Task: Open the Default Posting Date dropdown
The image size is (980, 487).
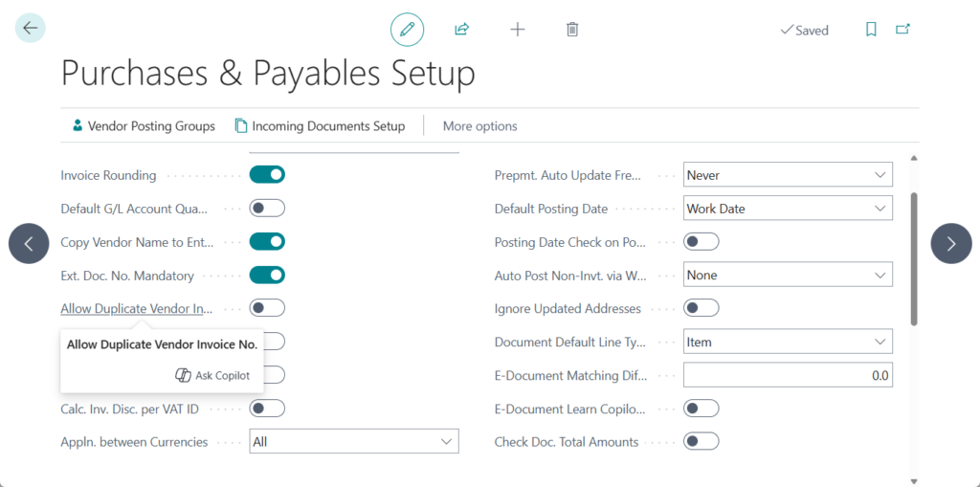Action: 788,209
